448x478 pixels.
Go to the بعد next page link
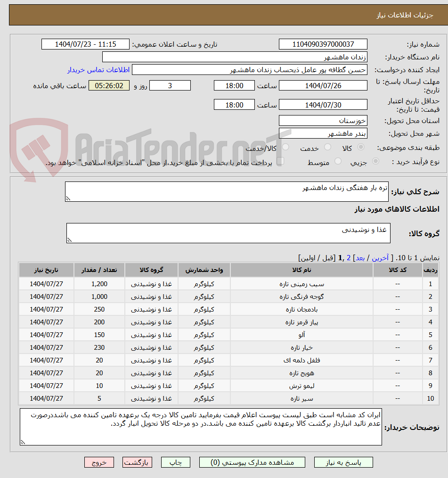click(360, 258)
